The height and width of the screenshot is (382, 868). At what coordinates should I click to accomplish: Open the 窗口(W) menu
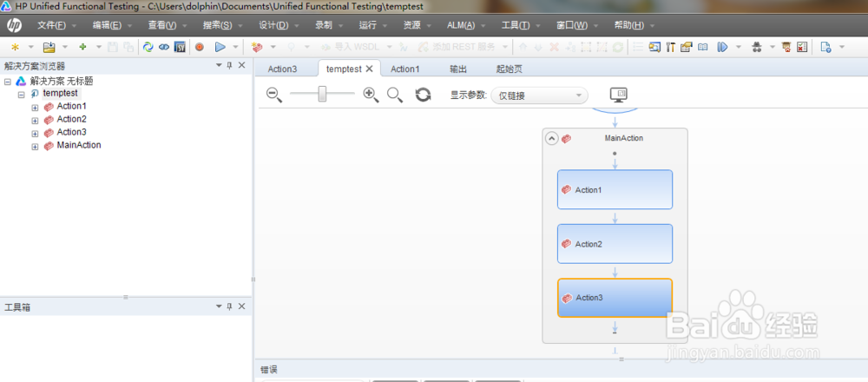pyautogui.click(x=572, y=25)
